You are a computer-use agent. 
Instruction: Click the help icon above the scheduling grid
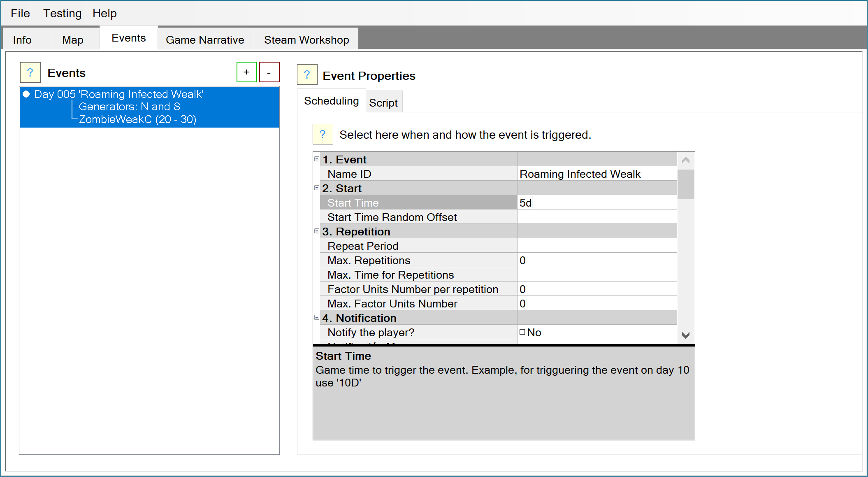pyautogui.click(x=323, y=134)
